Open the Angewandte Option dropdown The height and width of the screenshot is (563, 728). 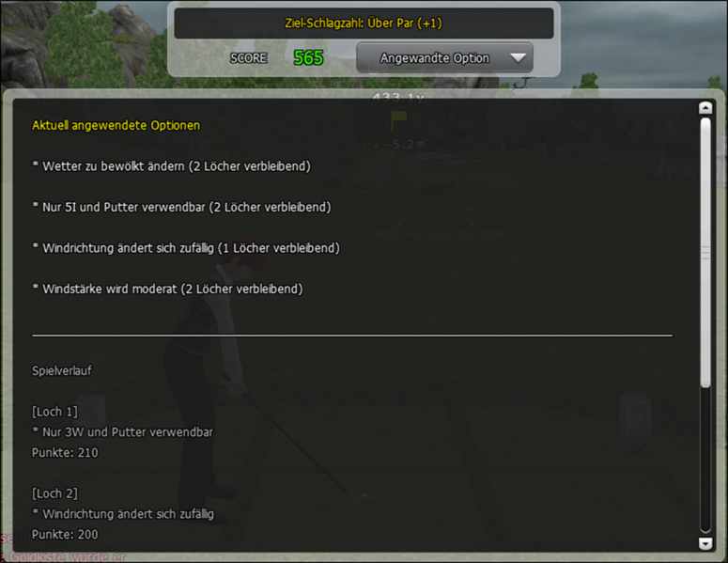coord(444,57)
